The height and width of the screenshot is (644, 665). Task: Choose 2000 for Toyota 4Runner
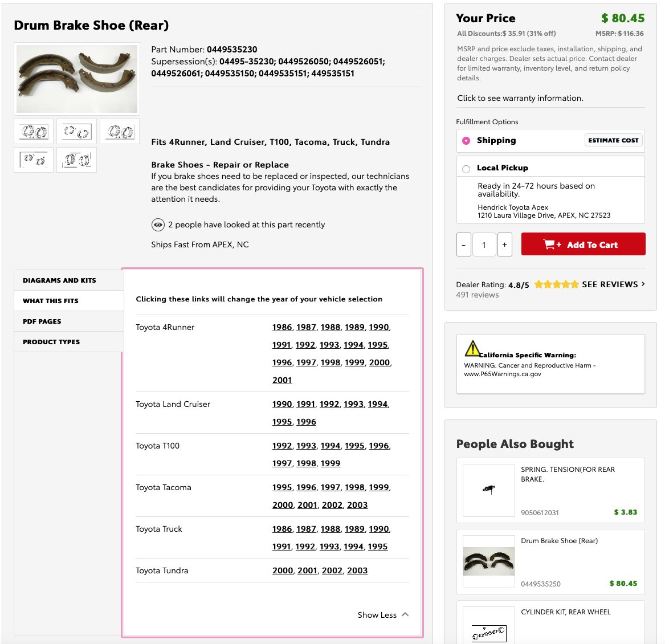[x=380, y=362]
